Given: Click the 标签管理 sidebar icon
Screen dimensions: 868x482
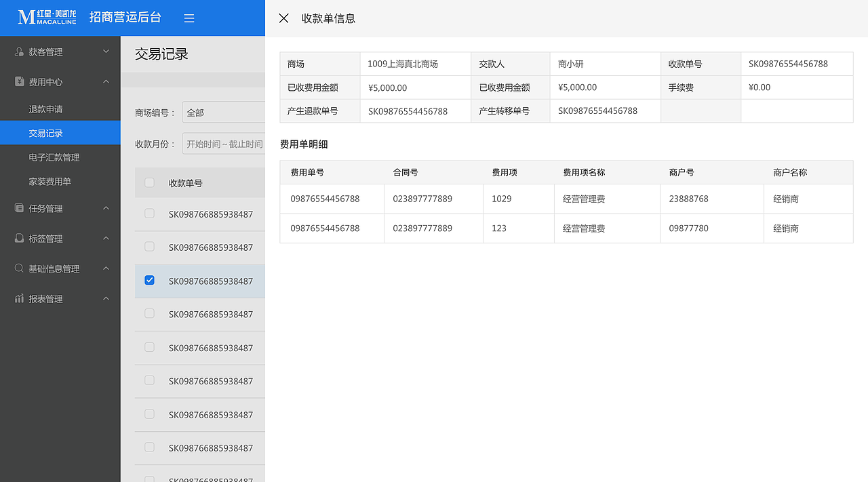Looking at the screenshot, I should (19, 238).
